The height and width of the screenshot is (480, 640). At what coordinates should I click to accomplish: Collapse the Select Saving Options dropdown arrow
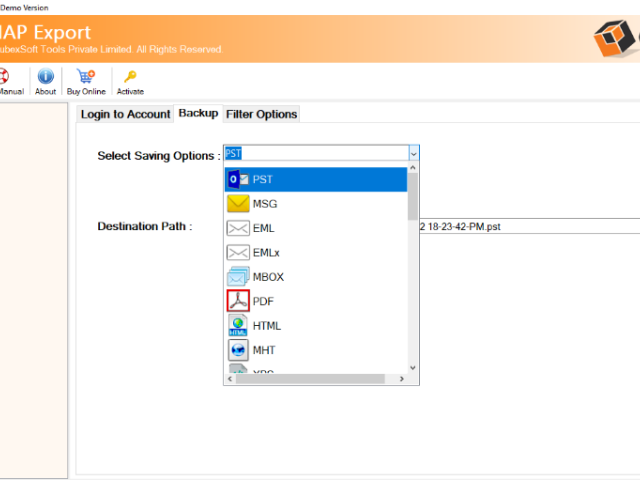pyautogui.click(x=413, y=153)
